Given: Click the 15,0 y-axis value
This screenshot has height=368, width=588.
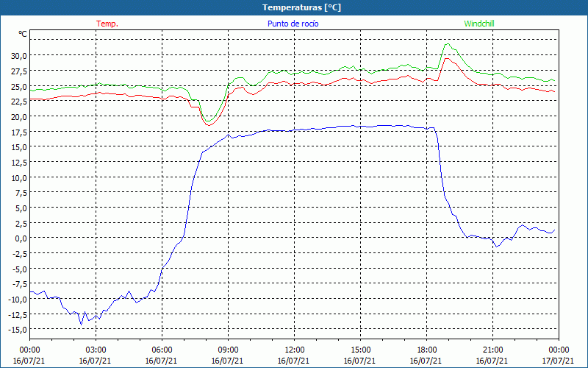Looking at the screenshot, I should 19,146.
